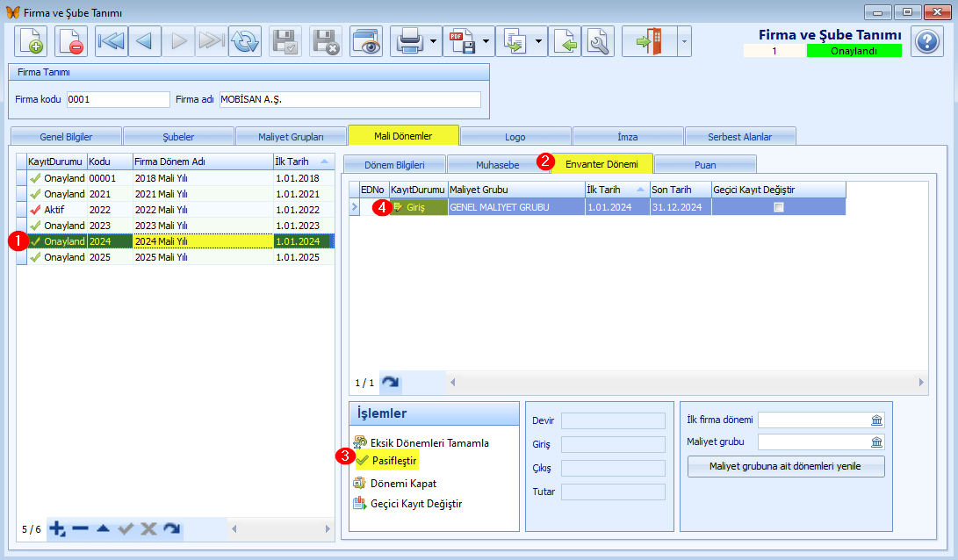This screenshot has width=958, height=560.
Task: Open the PDF save dropdown arrow
Action: tap(486, 41)
